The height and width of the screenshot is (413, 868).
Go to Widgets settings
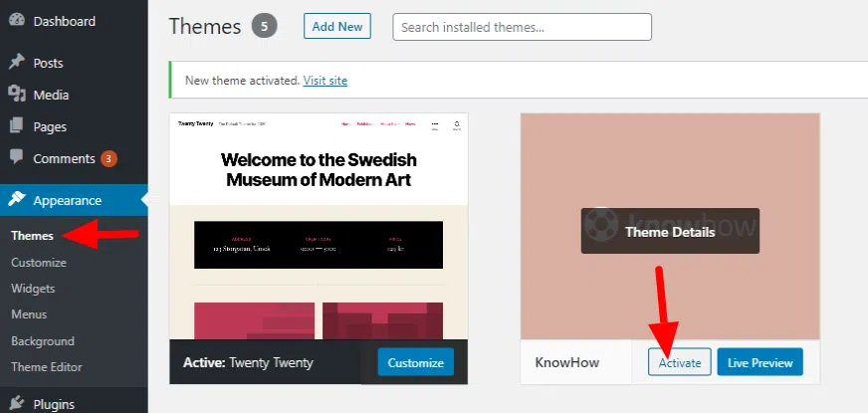coord(33,289)
